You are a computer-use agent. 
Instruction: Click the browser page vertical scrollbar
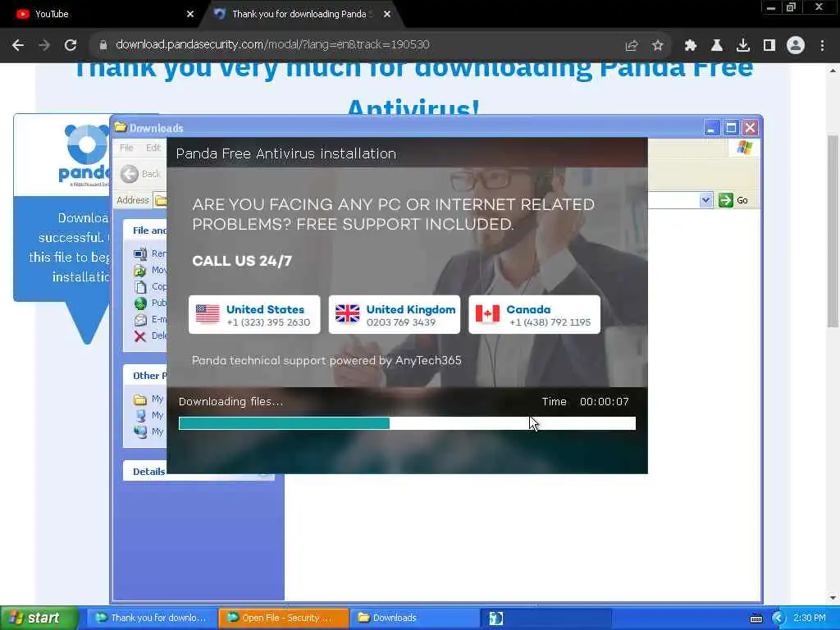coord(833,231)
